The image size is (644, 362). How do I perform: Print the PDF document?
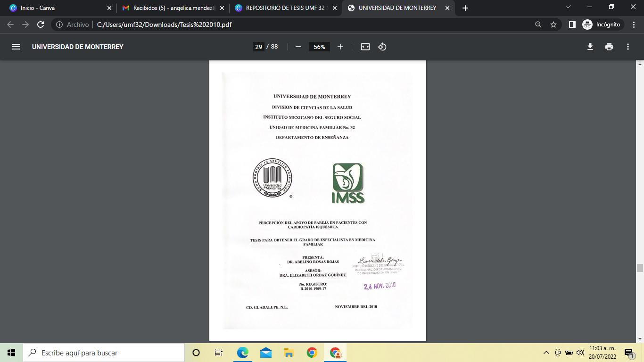(609, 47)
